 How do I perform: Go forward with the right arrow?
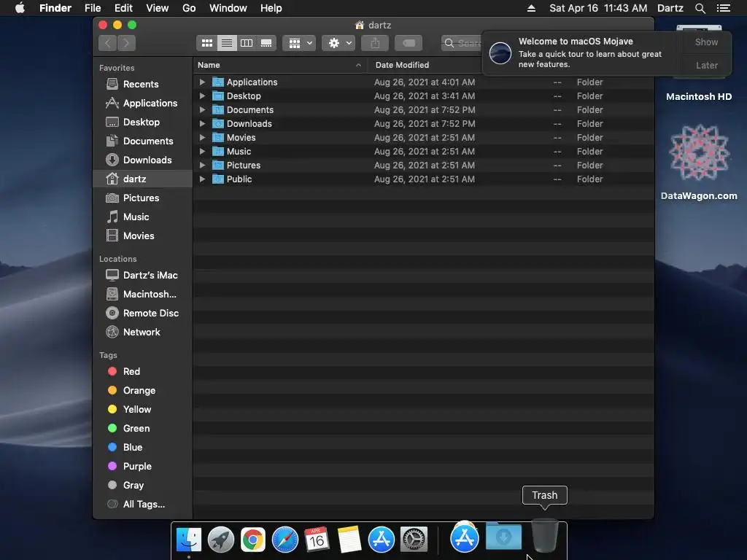tap(126, 43)
